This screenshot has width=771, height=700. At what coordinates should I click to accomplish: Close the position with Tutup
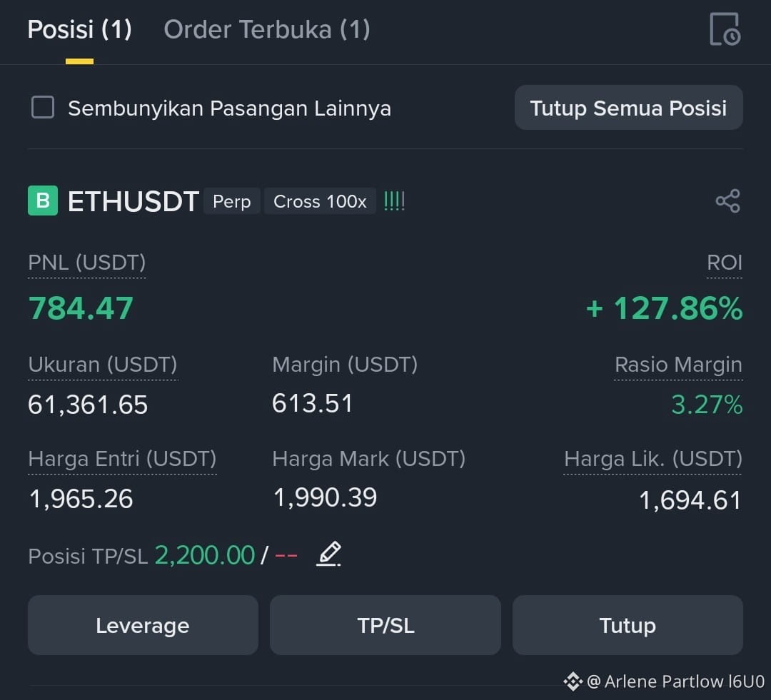pyautogui.click(x=628, y=625)
